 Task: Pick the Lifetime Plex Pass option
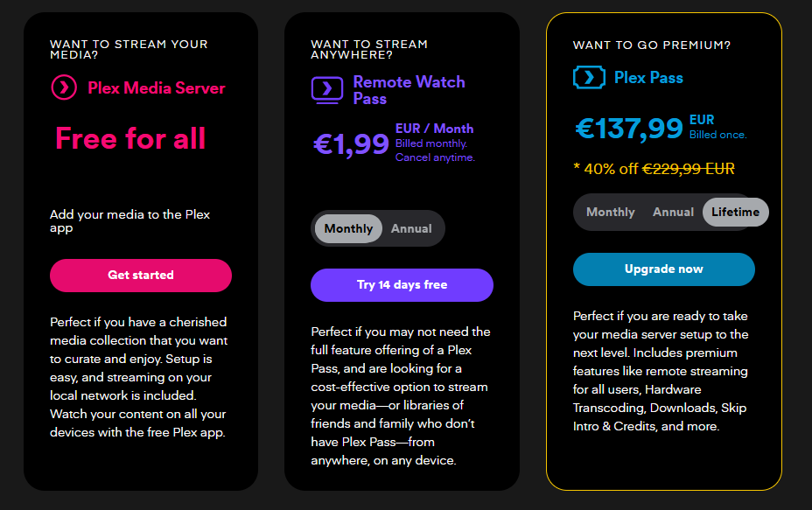pyautogui.click(x=735, y=212)
